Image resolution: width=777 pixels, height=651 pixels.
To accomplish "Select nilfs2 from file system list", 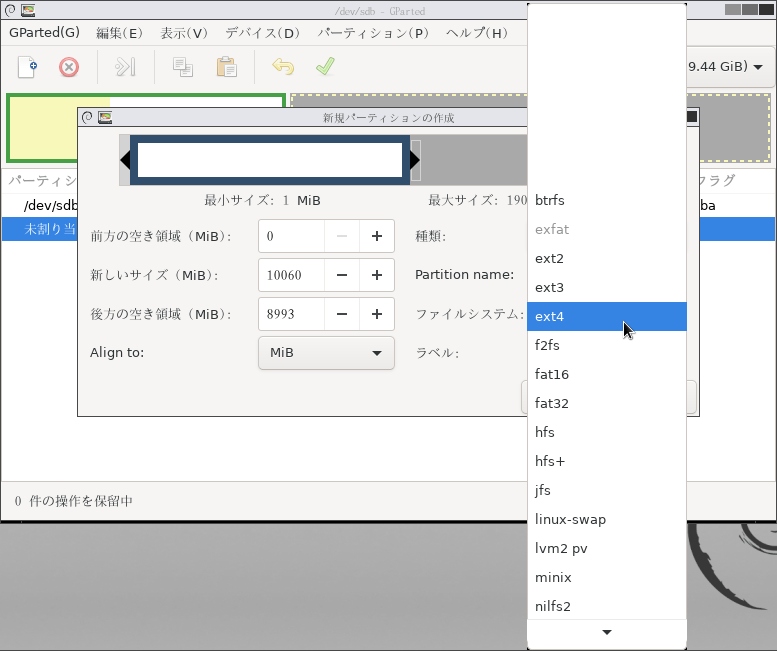I will [607, 606].
